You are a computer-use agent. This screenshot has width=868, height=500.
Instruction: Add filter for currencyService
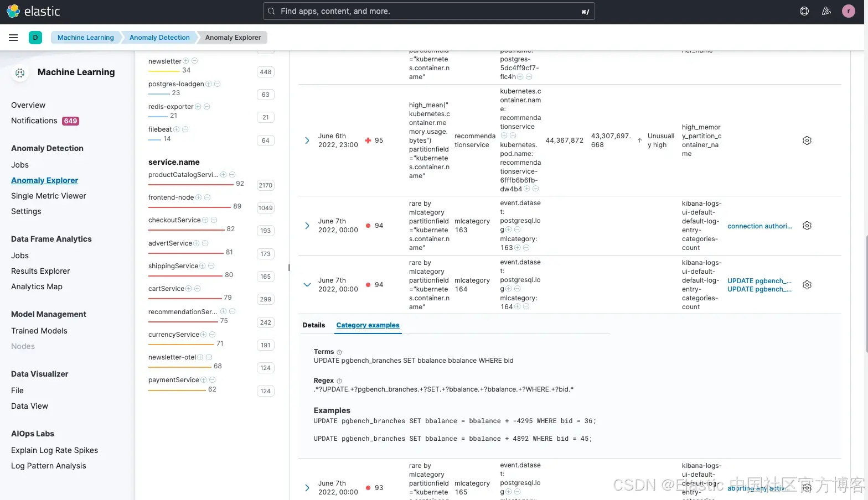(x=204, y=335)
